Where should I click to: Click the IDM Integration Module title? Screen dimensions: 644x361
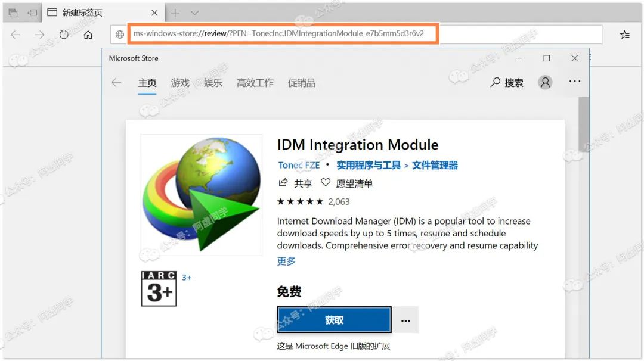358,145
